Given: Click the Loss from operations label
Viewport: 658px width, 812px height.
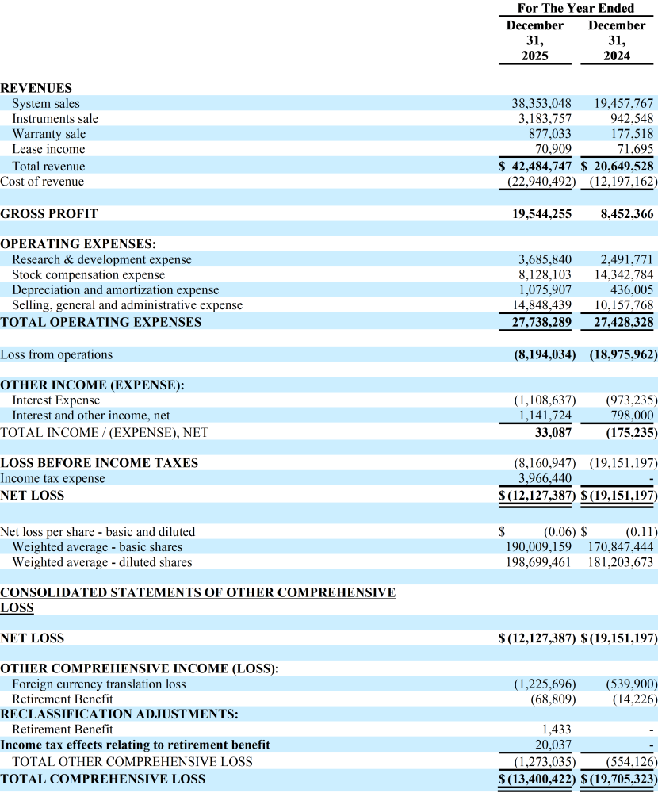Looking at the screenshot, I should coord(56,354).
